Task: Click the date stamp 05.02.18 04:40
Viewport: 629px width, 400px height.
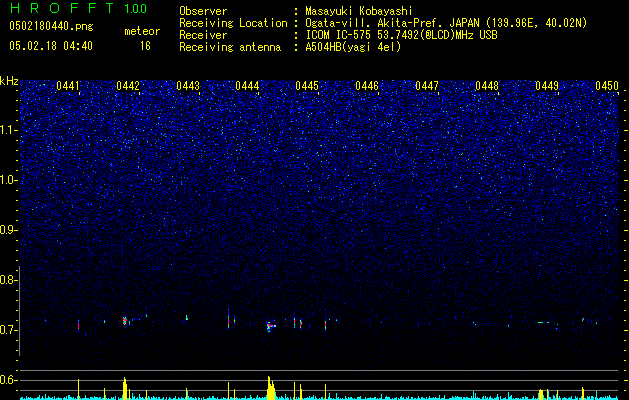Action: (51, 46)
